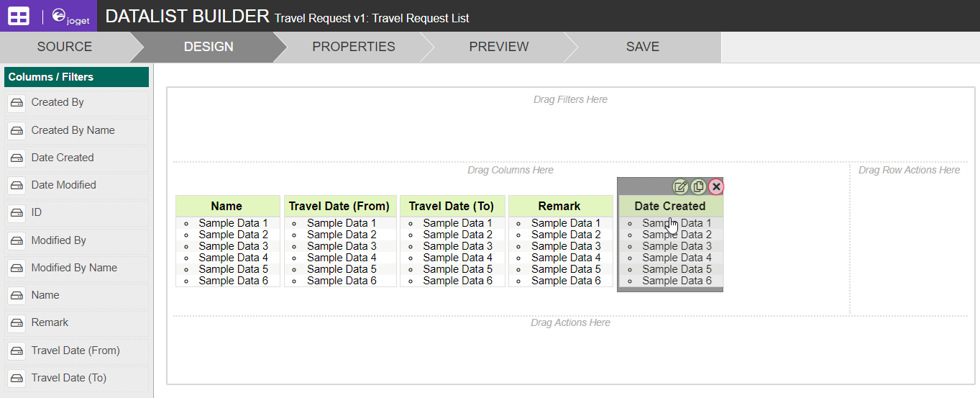Click the Joget logo
The width and height of the screenshot is (980, 398).
click(x=70, y=17)
